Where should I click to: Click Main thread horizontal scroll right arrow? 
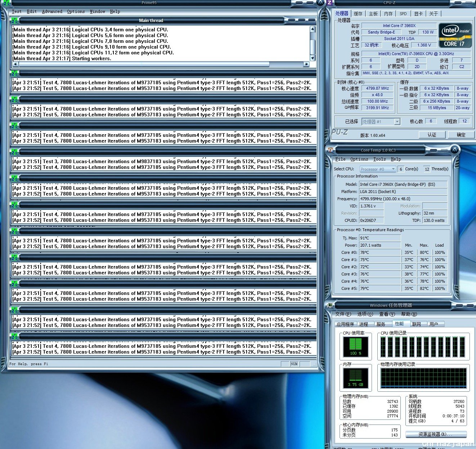(306, 64)
